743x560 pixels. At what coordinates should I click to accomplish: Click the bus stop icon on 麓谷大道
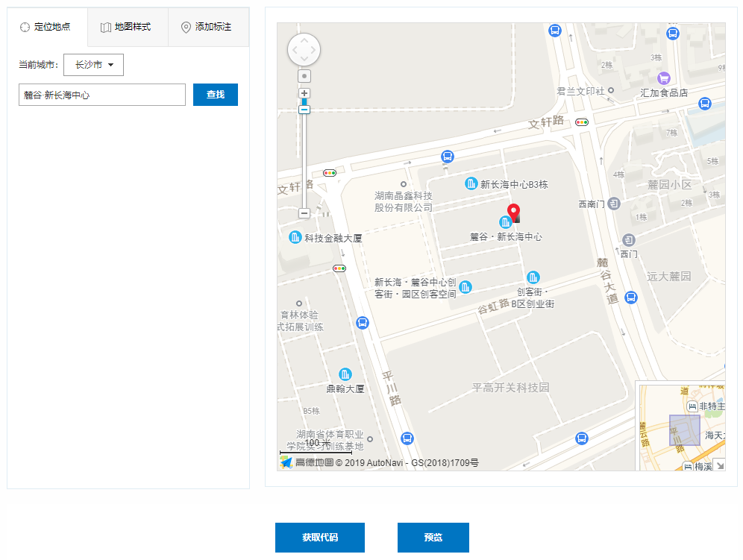click(x=631, y=298)
